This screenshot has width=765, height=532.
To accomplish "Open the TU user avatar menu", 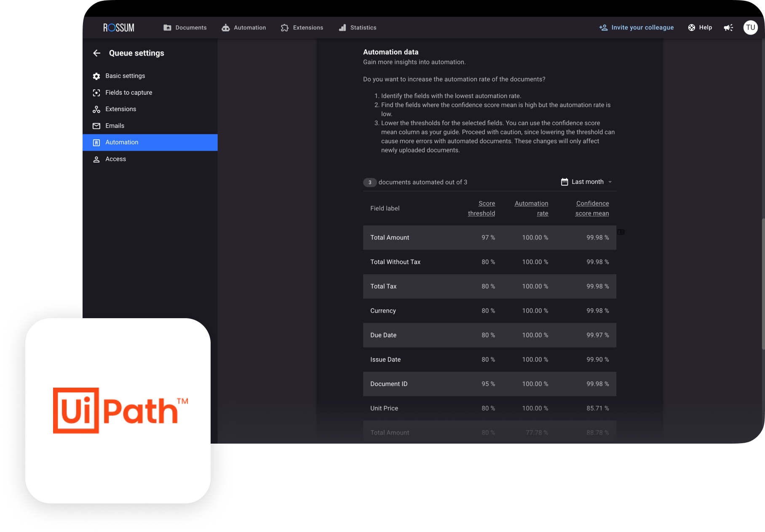I will tap(751, 28).
